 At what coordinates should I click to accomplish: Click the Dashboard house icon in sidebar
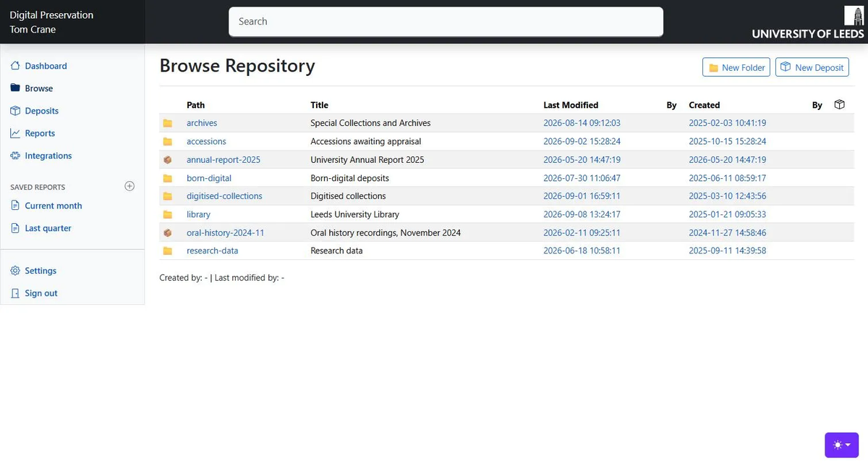click(x=15, y=66)
